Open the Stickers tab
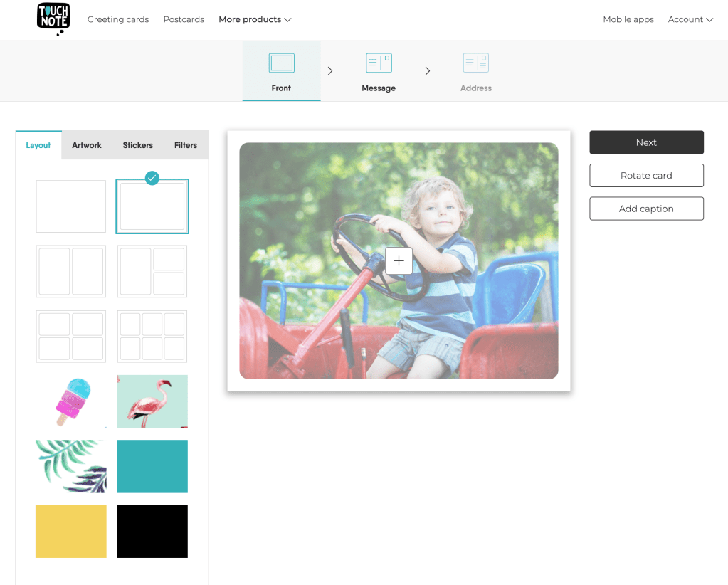This screenshot has width=728, height=585. pos(137,145)
